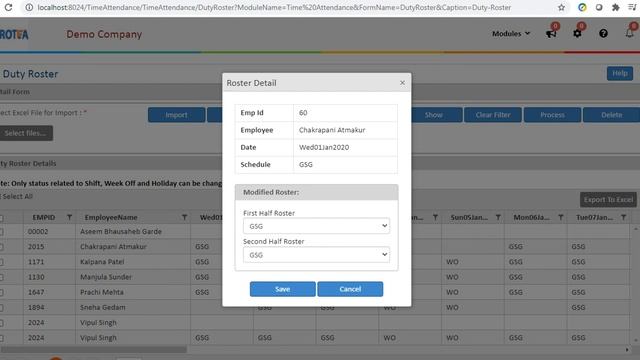Click the browser address bar URL
The image size is (640, 360).
[274, 7]
